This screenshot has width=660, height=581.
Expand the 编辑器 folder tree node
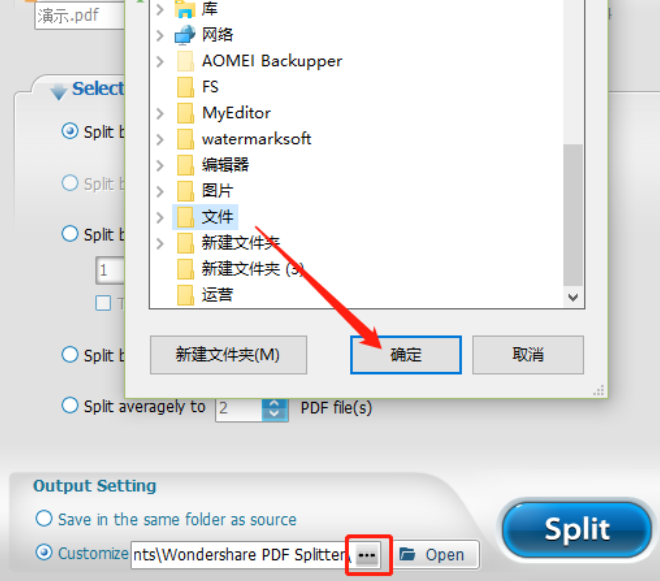point(160,165)
